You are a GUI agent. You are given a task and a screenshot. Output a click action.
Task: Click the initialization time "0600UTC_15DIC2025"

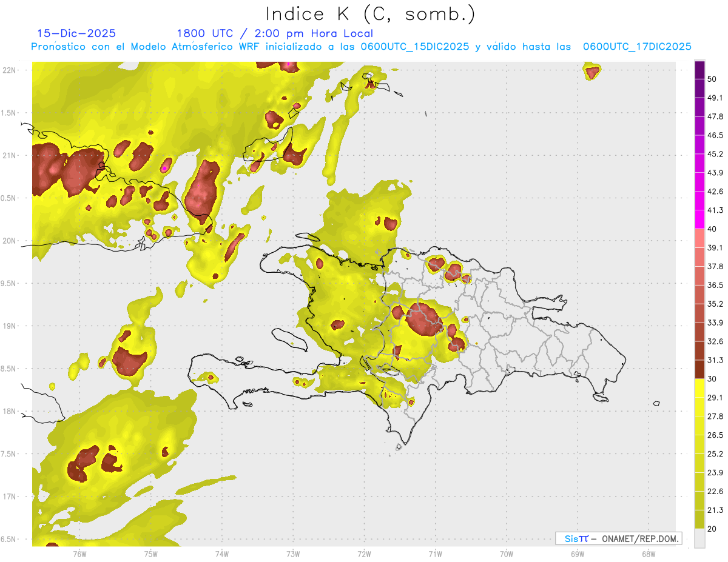coord(415,47)
